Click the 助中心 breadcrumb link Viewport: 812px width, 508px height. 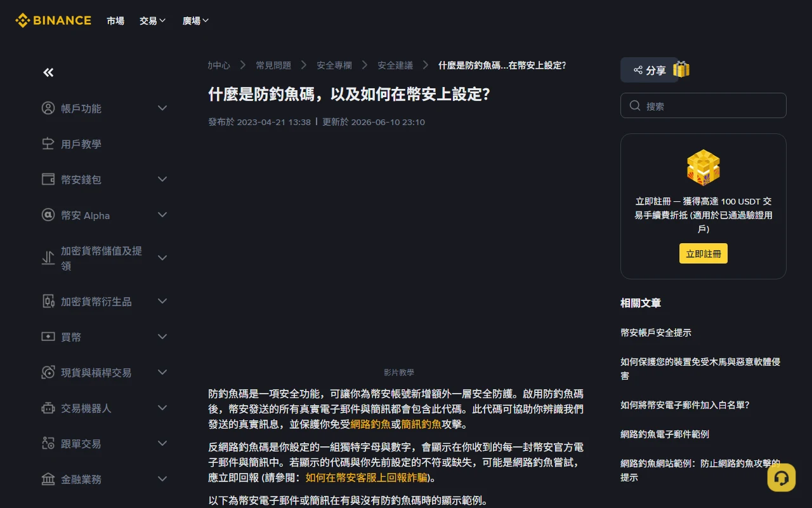(219, 65)
